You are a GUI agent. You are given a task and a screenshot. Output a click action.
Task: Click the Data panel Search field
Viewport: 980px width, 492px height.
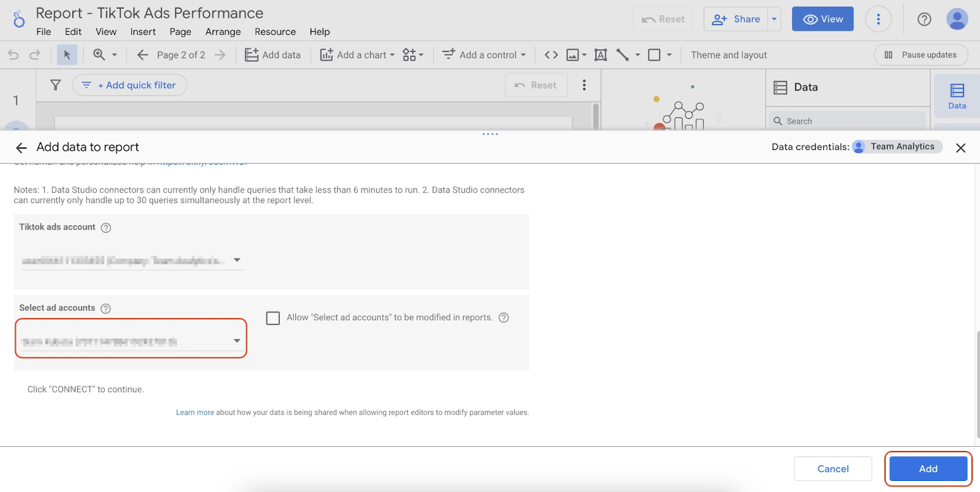coord(848,121)
